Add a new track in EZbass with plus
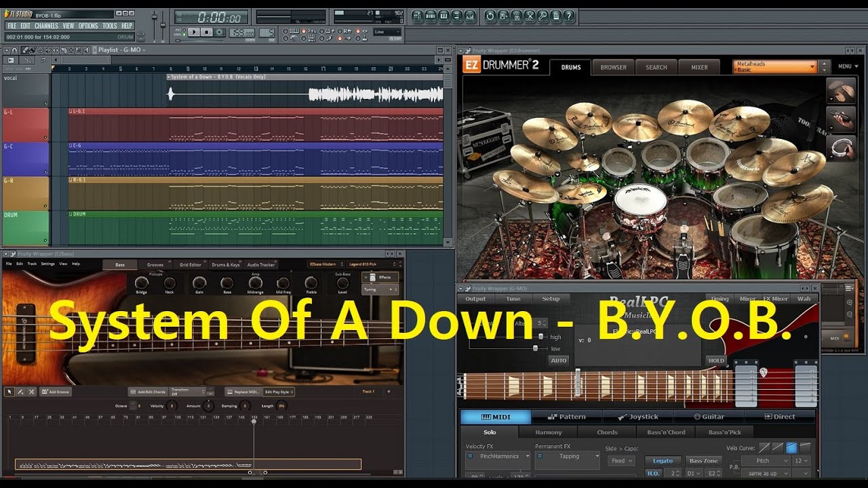The image size is (868, 488). [389, 392]
